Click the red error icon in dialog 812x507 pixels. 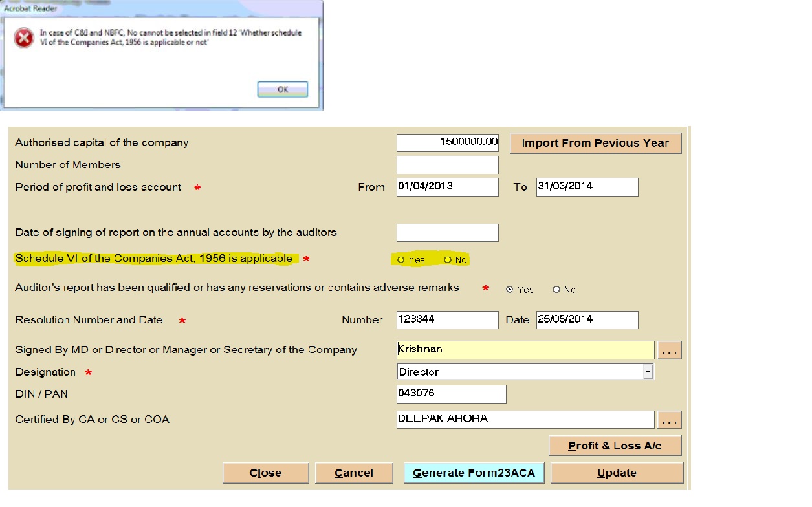(x=24, y=38)
